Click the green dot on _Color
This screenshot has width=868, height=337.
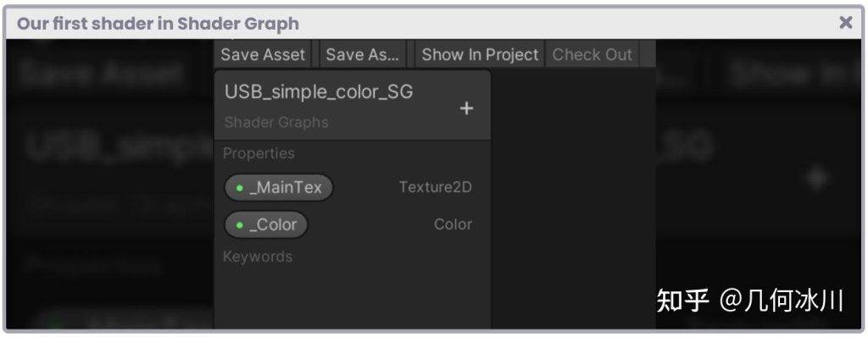(x=240, y=225)
